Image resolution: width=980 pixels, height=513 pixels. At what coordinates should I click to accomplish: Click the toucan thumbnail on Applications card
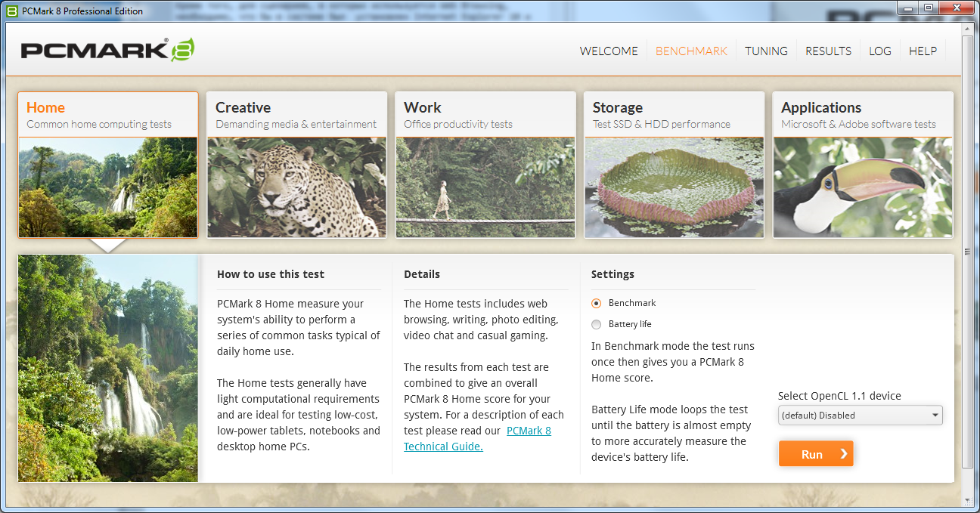point(863,187)
